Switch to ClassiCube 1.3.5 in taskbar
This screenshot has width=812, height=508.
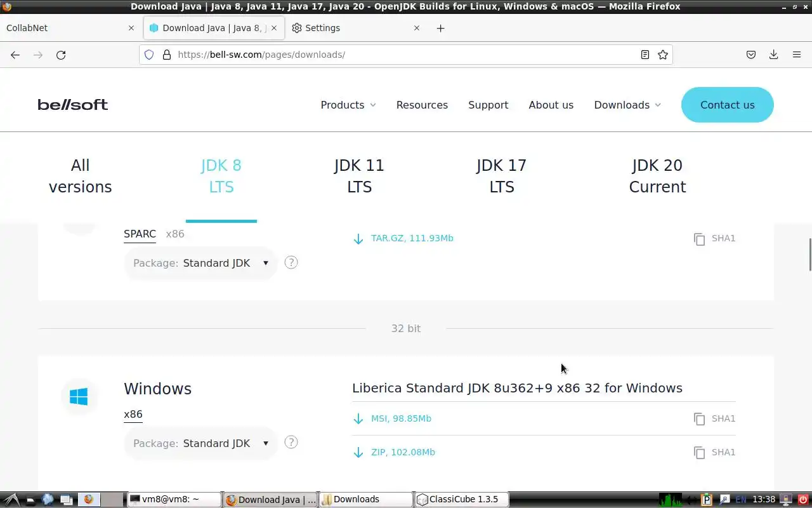[462, 499]
